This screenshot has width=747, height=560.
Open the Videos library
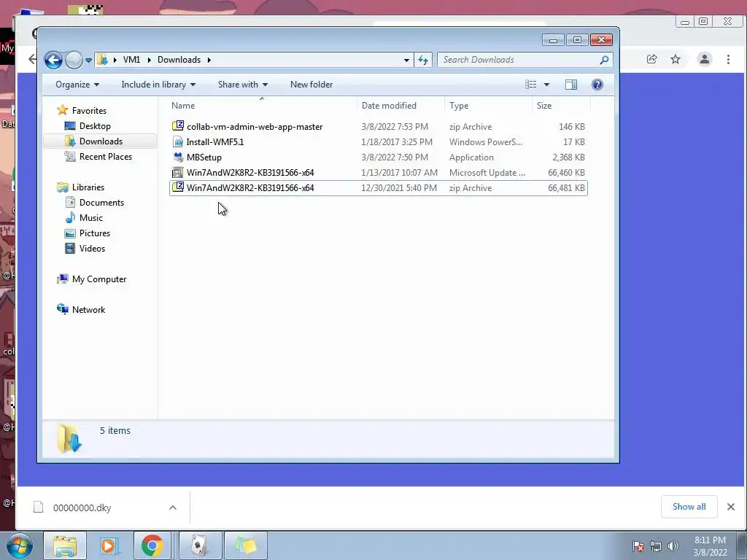[92, 248]
